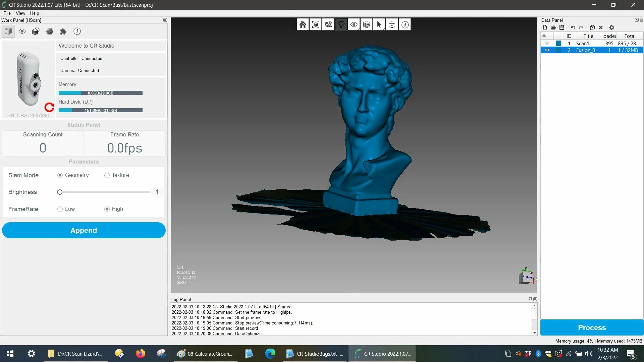Image resolution: width=644 pixels, height=362 pixels.
Task: Open the View menu
Action: pos(20,13)
